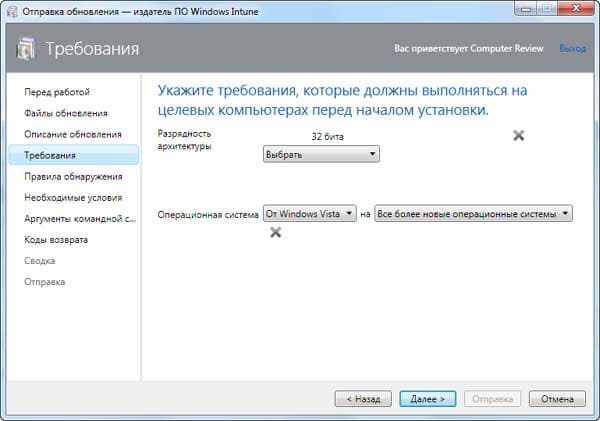Open the Файлы обновления step

click(66, 113)
